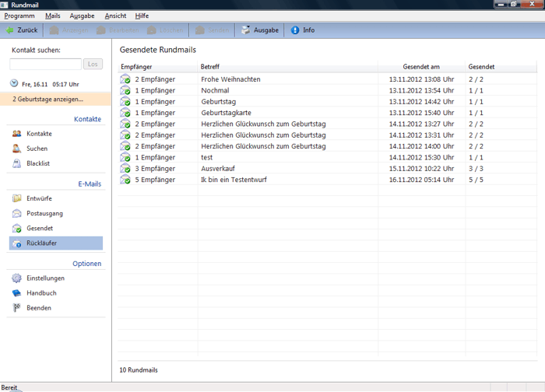This screenshot has height=392, width=545.
Task: Click the Einstellungen gear icon
Action: (16, 278)
